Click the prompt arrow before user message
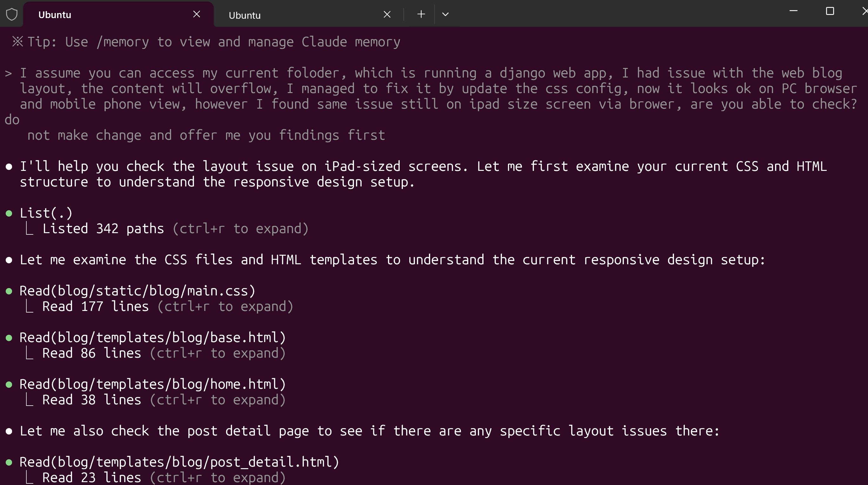 [9, 73]
